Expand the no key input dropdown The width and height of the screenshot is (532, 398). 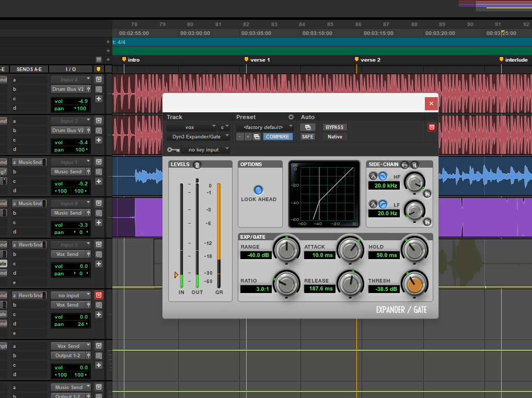point(205,150)
